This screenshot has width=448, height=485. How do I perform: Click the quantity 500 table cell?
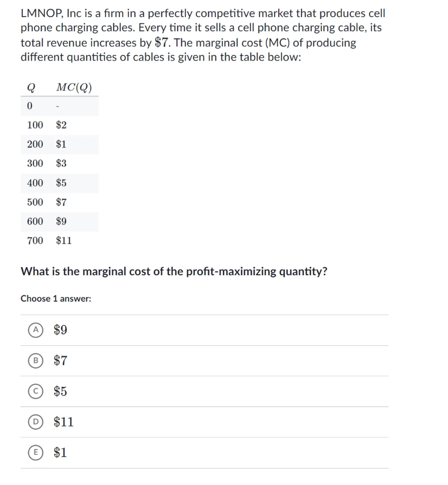click(35, 202)
